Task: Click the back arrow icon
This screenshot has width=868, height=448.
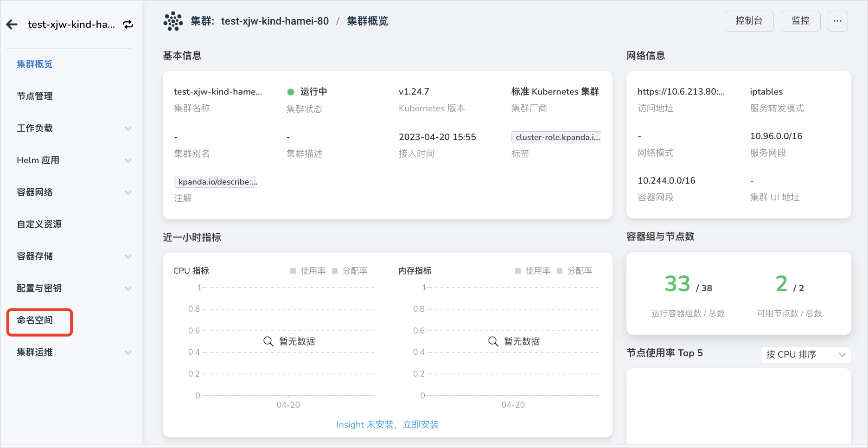Action: click(12, 25)
